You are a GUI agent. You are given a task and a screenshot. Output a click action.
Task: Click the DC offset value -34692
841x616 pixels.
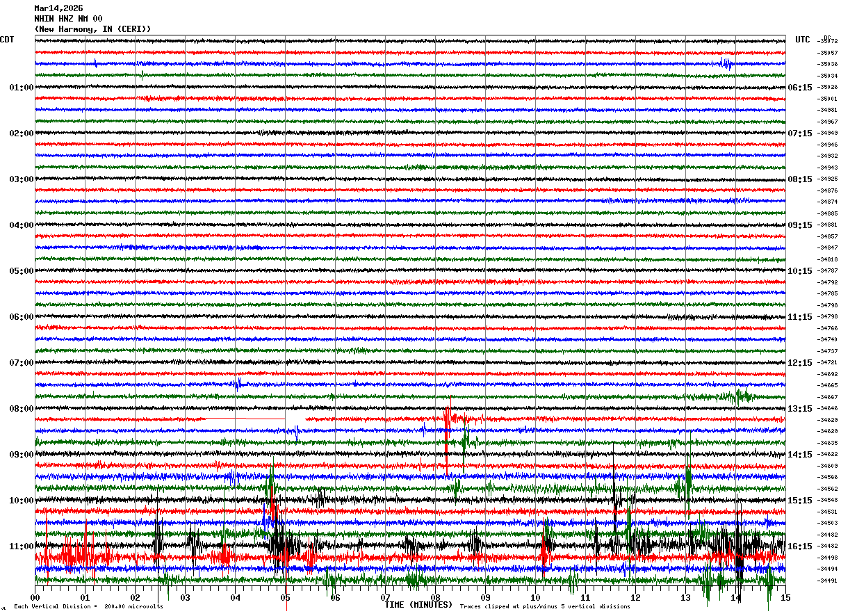tap(828, 374)
